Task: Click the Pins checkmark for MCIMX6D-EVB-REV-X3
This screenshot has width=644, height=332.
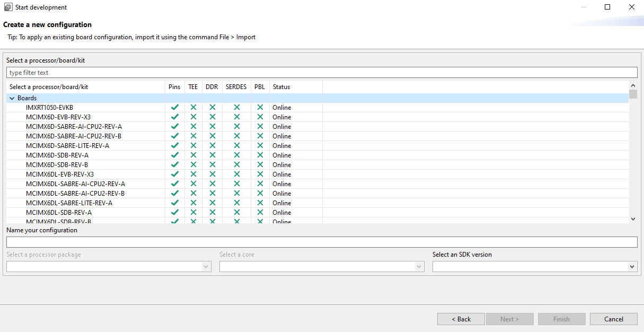Action: pyautogui.click(x=175, y=117)
